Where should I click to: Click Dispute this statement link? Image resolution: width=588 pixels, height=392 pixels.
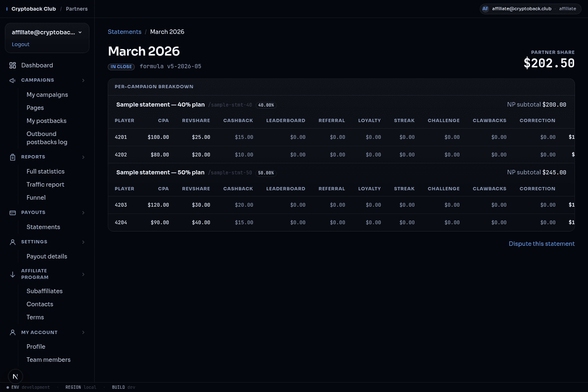click(541, 244)
